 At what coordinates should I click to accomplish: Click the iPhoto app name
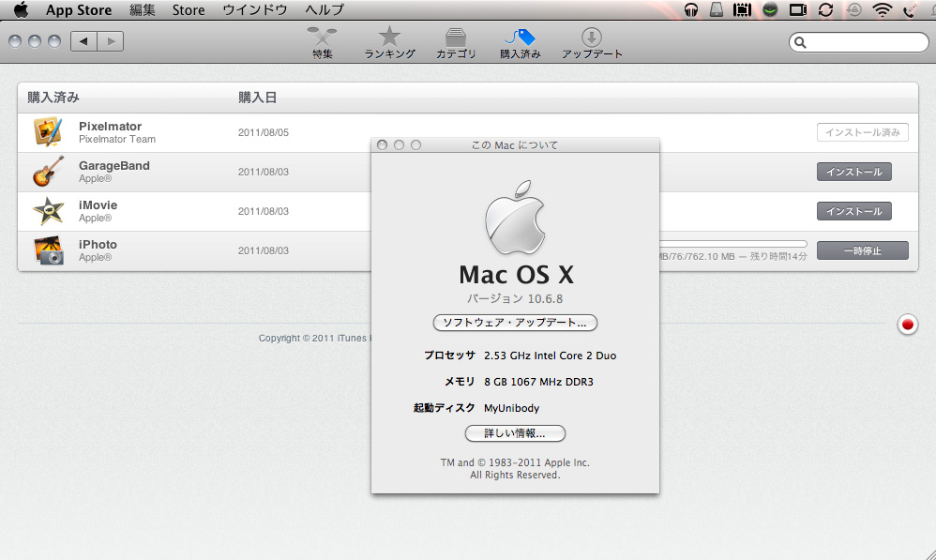(98, 244)
